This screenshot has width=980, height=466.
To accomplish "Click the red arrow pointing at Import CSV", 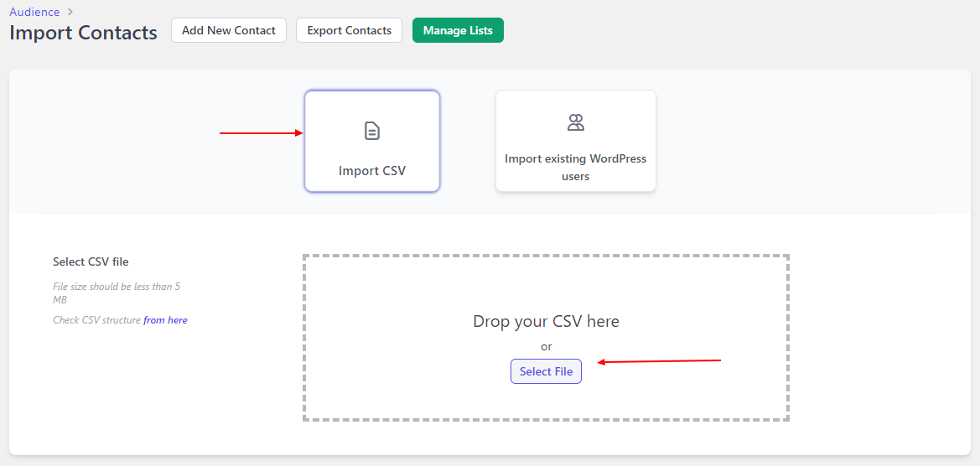I will pos(262,133).
